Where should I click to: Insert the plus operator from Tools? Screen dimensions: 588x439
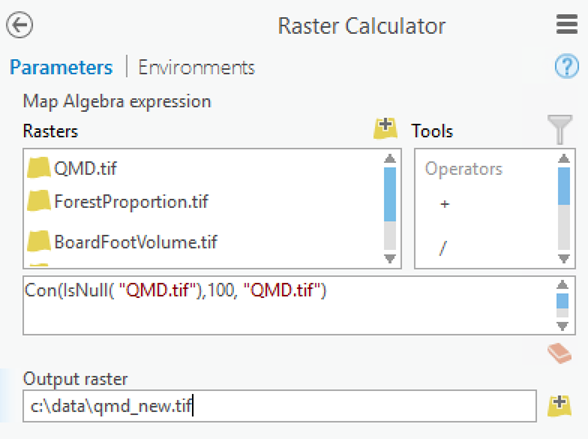click(x=445, y=204)
